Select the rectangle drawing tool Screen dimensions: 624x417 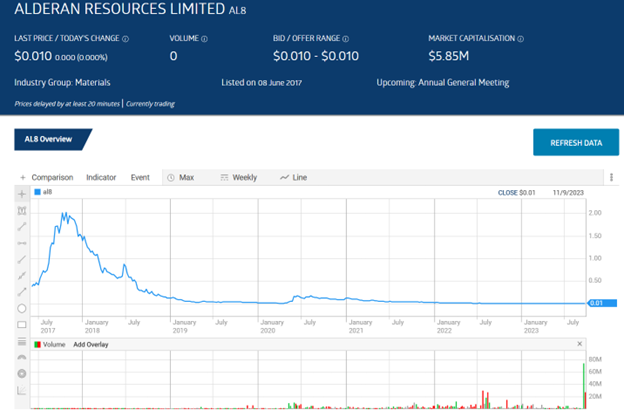tap(22, 325)
